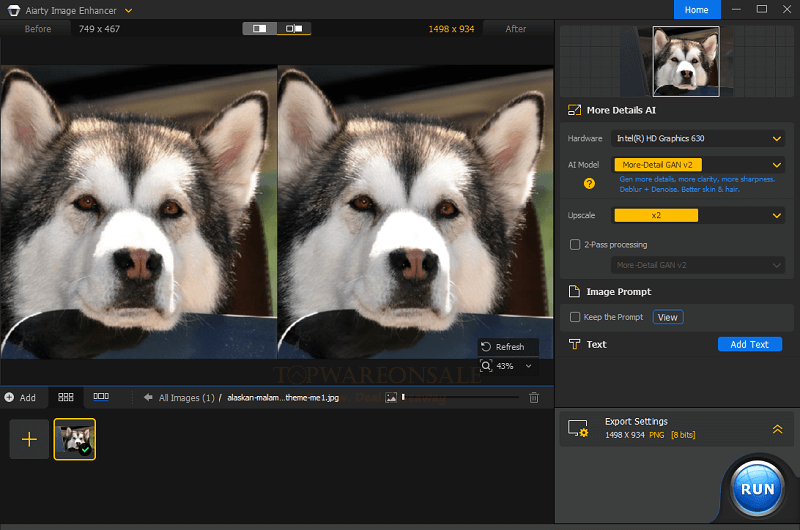Switch to grid thumbnail view icon
The image size is (800, 530).
tap(66, 397)
